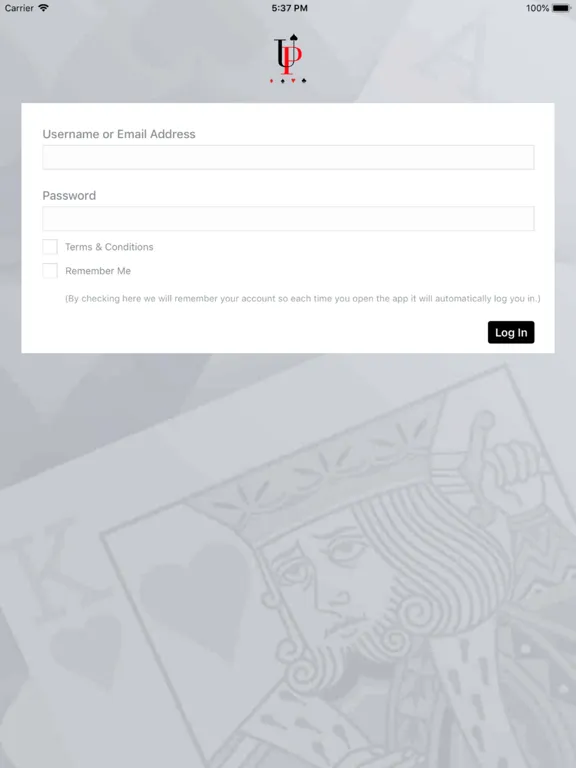
Task: Tap the Username or Email Address label
Action: coord(119,134)
